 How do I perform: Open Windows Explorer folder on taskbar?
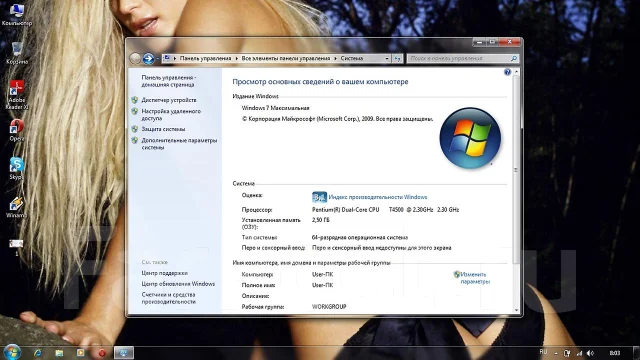pos(59,353)
